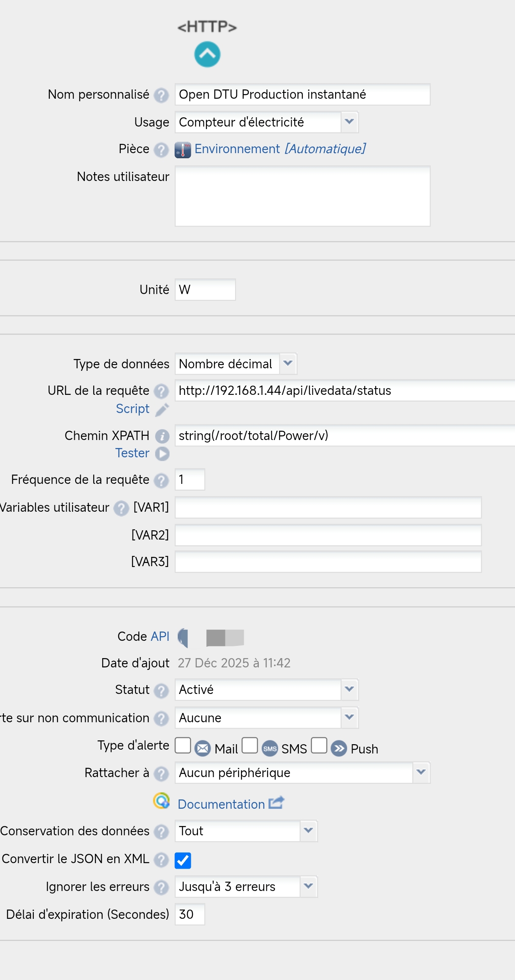Uncheck Convertir le JSON en XML
The height and width of the screenshot is (980, 515).
pos(183,861)
